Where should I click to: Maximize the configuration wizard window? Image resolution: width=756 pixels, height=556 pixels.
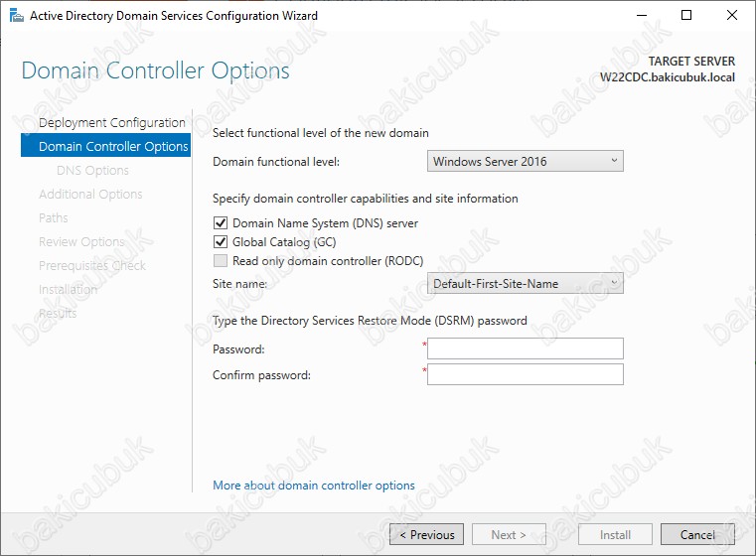tap(686, 16)
